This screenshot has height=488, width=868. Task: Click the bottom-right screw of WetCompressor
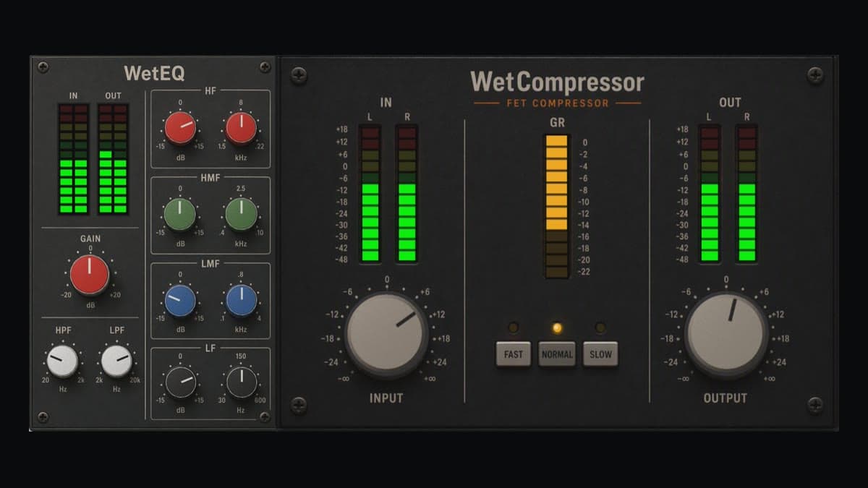pos(816,405)
